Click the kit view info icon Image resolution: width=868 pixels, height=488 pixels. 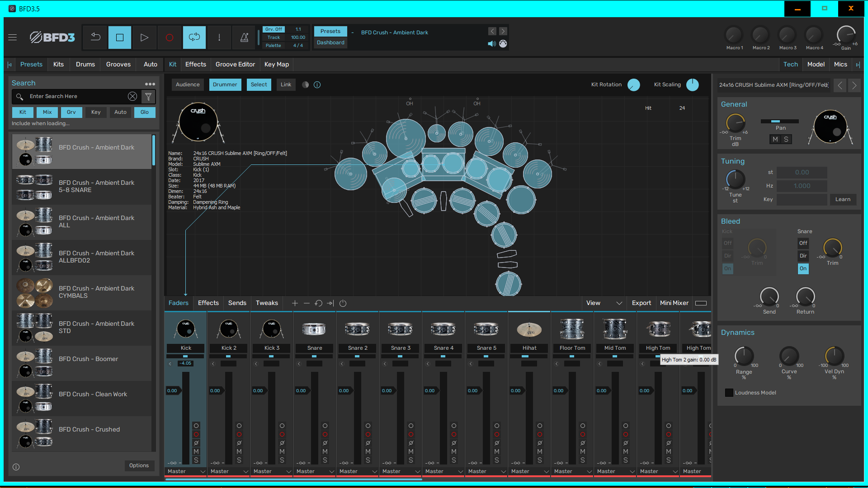click(x=317, y=84)
